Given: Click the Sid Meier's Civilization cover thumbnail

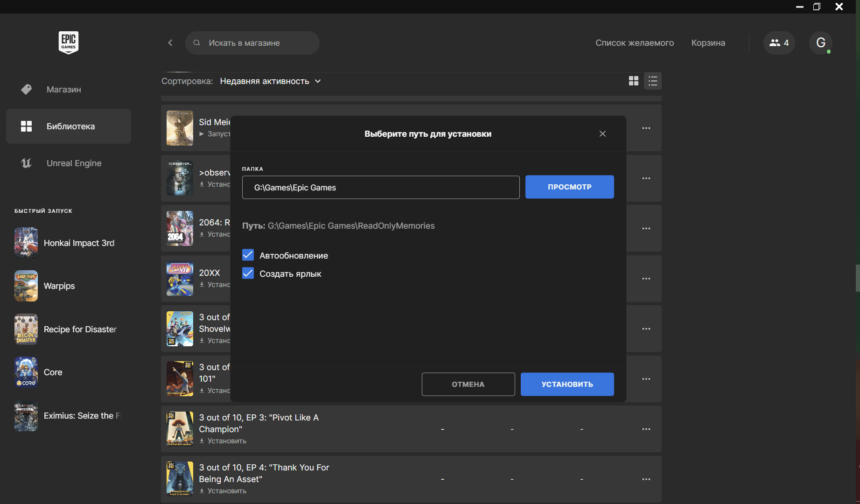Looking at the screenshot, I should (x=180, y=128).
